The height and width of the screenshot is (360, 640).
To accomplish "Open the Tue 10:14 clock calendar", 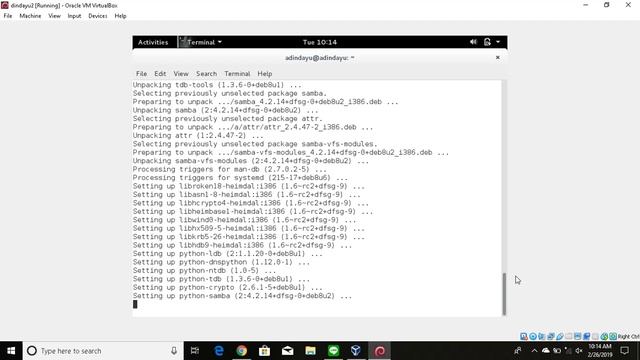I will (x=320, y=42).
